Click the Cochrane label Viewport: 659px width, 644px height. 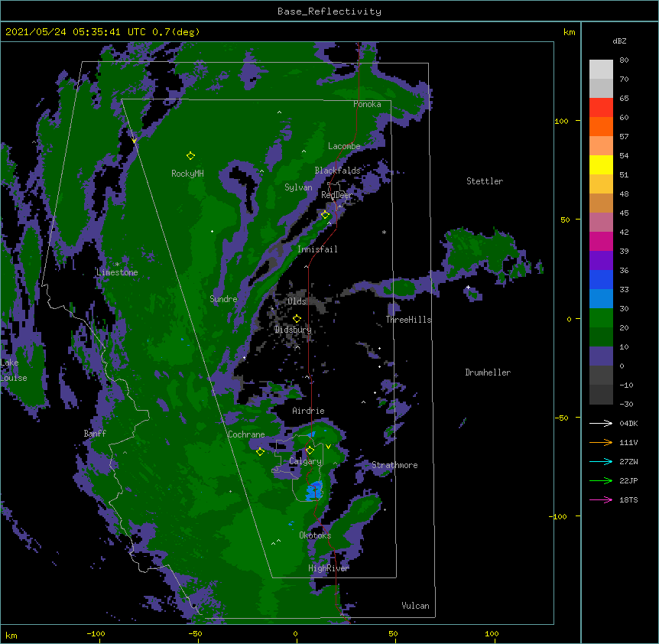tap(246, 434)
